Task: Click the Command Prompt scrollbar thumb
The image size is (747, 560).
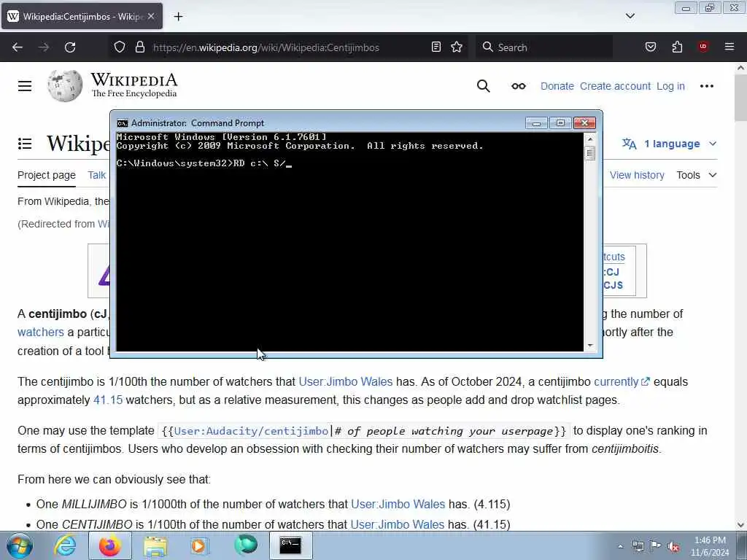Action: point(589,153)
